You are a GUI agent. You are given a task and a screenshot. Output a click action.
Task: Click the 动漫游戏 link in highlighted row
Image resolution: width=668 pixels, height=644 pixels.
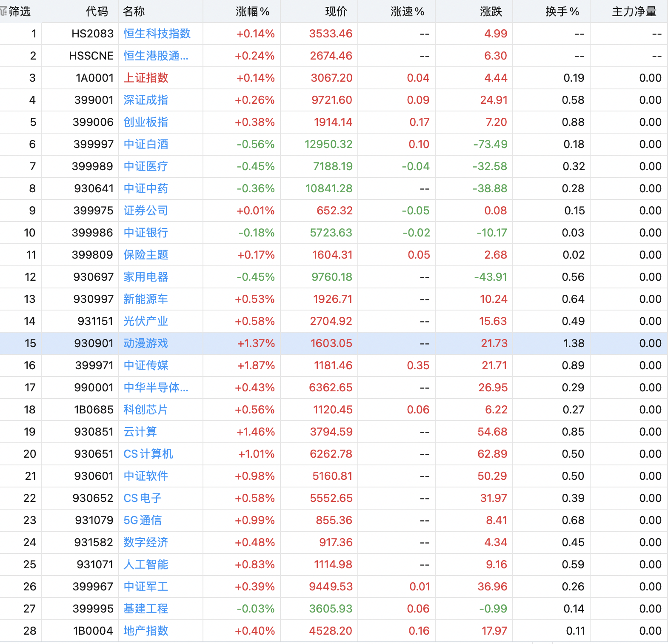pos(146,343)
